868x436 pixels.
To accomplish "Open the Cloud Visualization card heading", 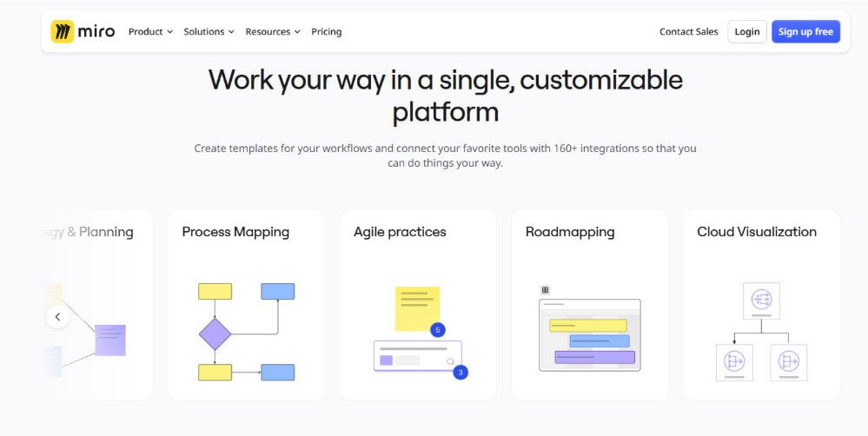I will [757, 232].
